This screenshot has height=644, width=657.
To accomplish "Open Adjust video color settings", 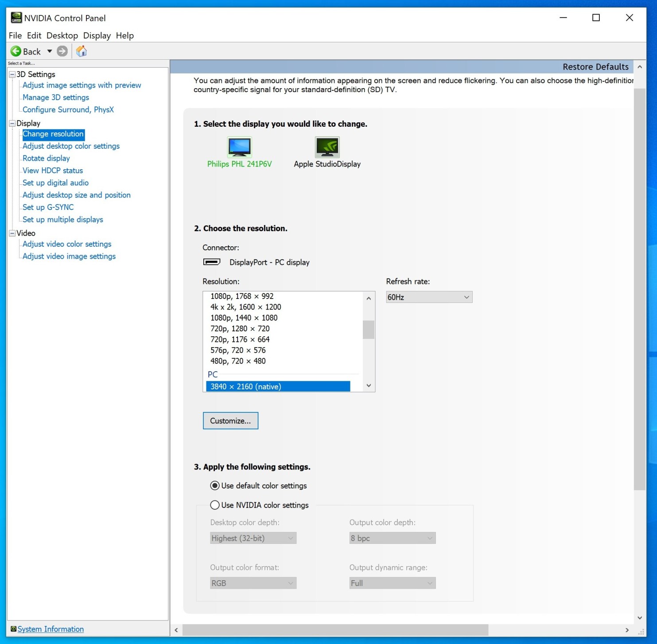I will click(67, 244).
